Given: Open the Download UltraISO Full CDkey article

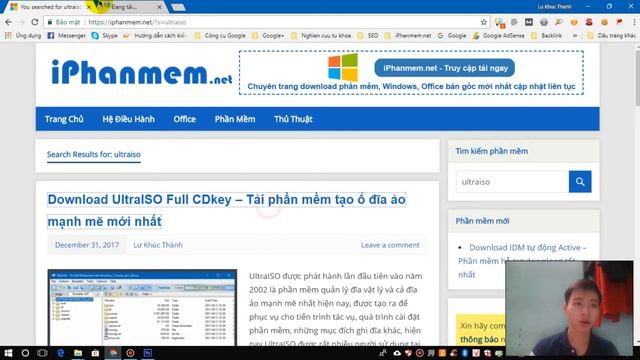Looking at the screenshot, I should (227, 210).
